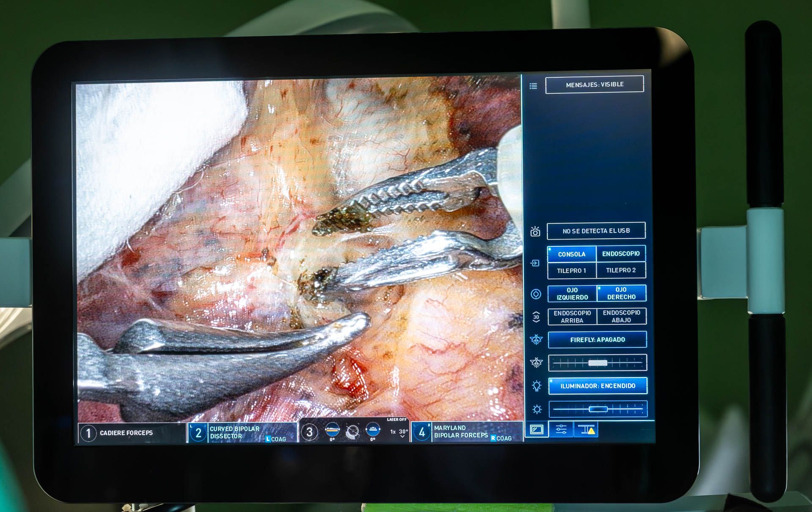Select OJO IZQUIERDO eye view
The height and width of the screenshot is (512, 812).
click(572, 293)
